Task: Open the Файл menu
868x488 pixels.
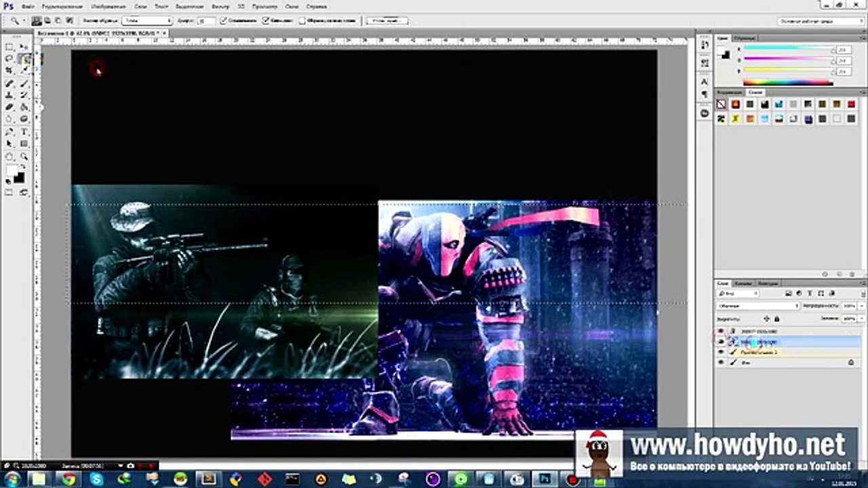Action: click(28, 6)
